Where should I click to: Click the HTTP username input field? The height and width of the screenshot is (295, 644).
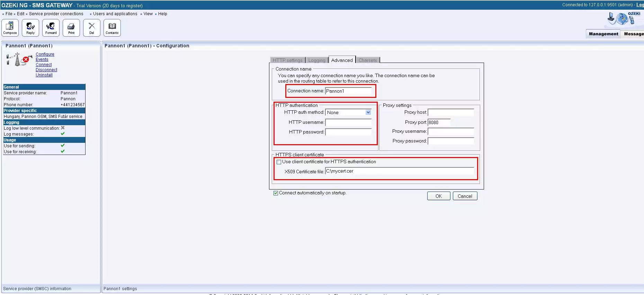coord(348,122)
